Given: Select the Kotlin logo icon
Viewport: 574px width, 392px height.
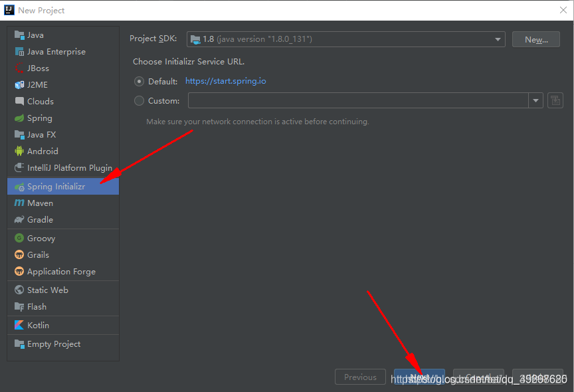Looking at the screenshot, I should pos(19,325).
